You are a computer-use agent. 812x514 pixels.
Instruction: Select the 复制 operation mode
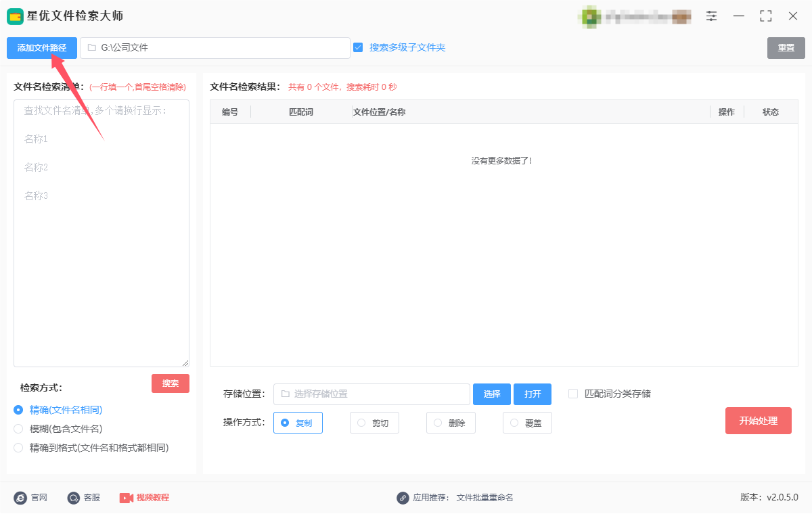click(x=298, y=423)
